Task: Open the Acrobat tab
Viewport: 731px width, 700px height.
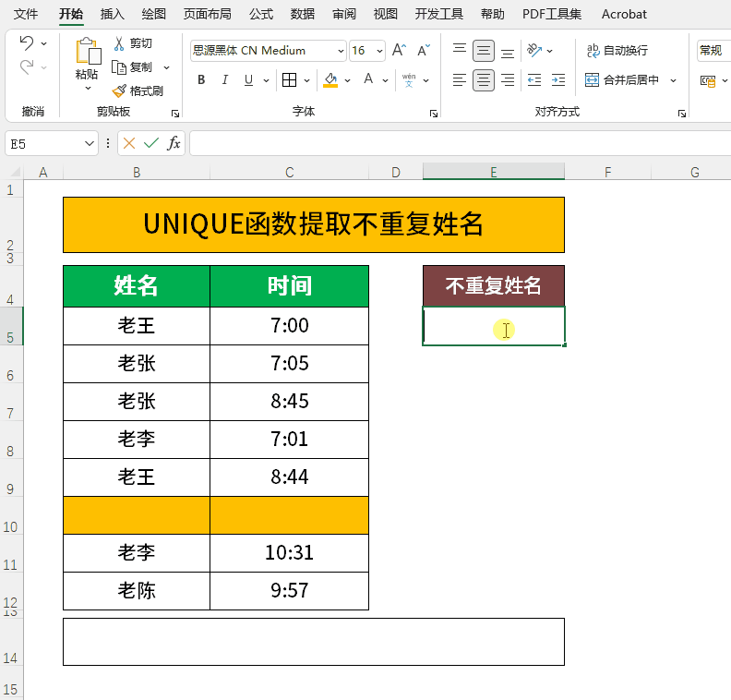Action: pyautogui.click(x=624, y=14)
